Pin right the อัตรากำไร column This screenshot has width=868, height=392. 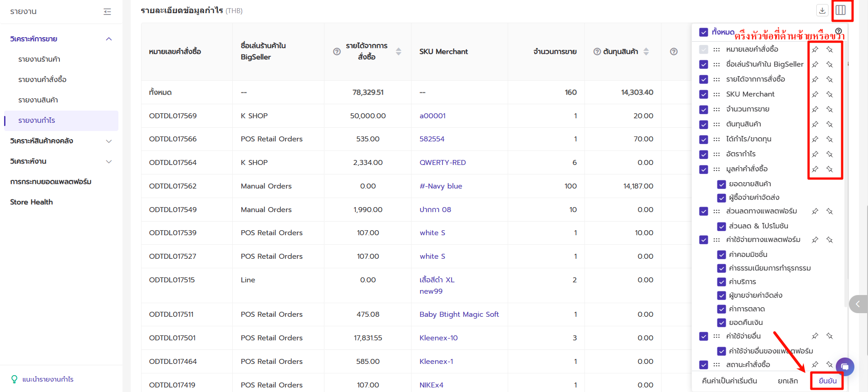tap(829, 154)
